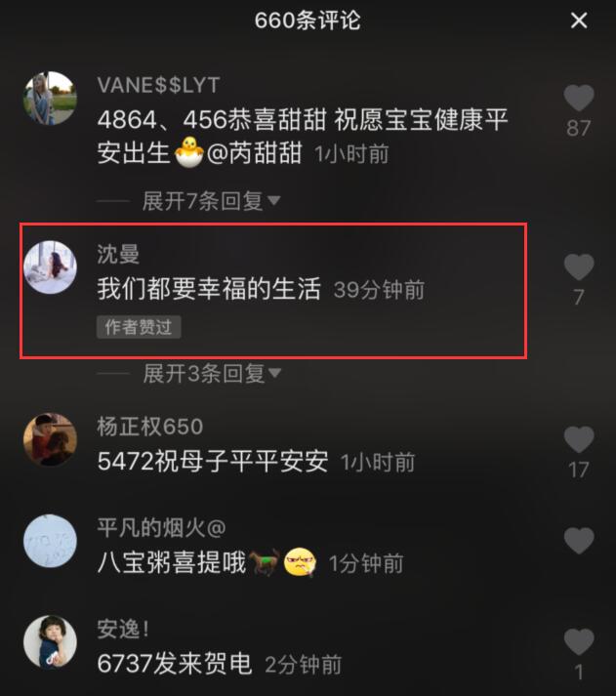Like 沈曼's comment with heart icon
Viewport: 616px width, 696px height.
(579, 266)
